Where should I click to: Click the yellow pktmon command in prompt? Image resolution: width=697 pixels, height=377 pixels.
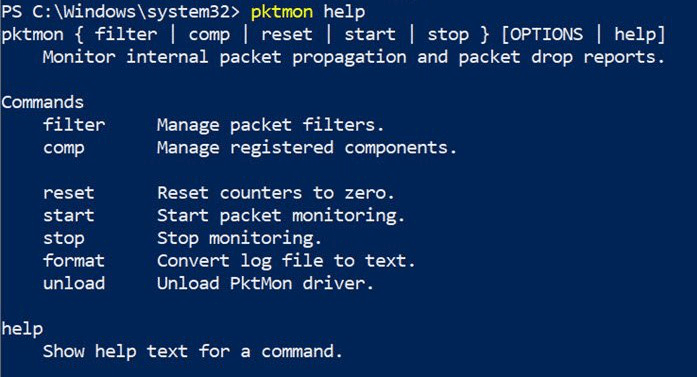282,12
